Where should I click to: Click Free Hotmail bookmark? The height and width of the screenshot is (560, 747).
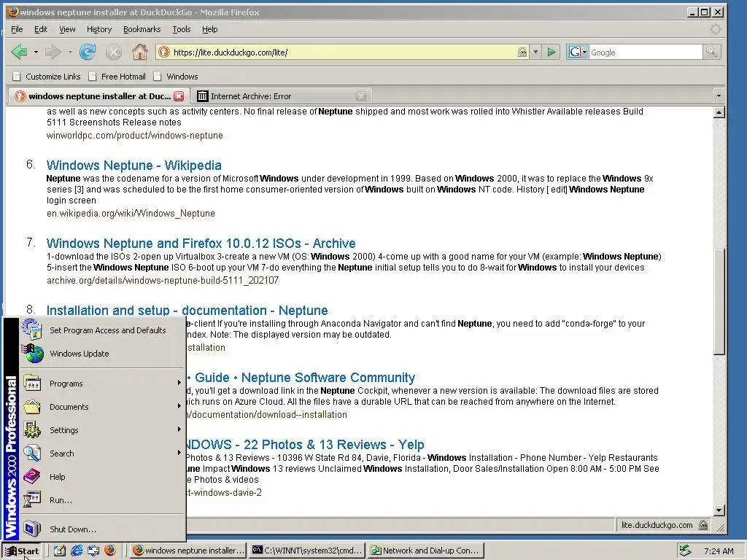point(117,77)
